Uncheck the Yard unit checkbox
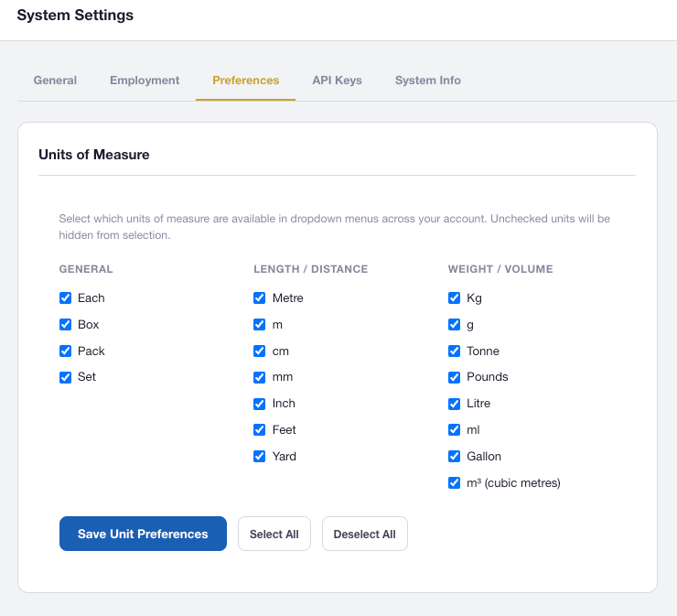The height and width of the screenshot is (616, 677). tap(260, 456)
